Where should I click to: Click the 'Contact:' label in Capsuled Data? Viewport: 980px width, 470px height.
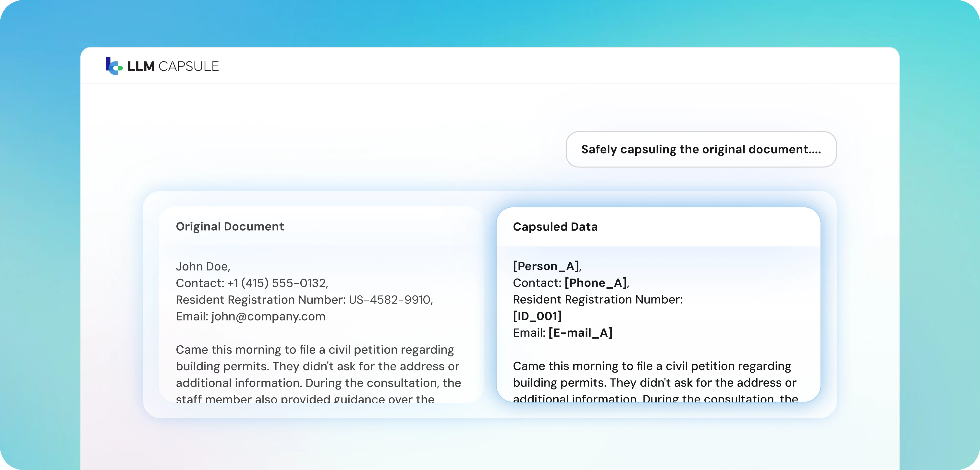coord(537,283)
